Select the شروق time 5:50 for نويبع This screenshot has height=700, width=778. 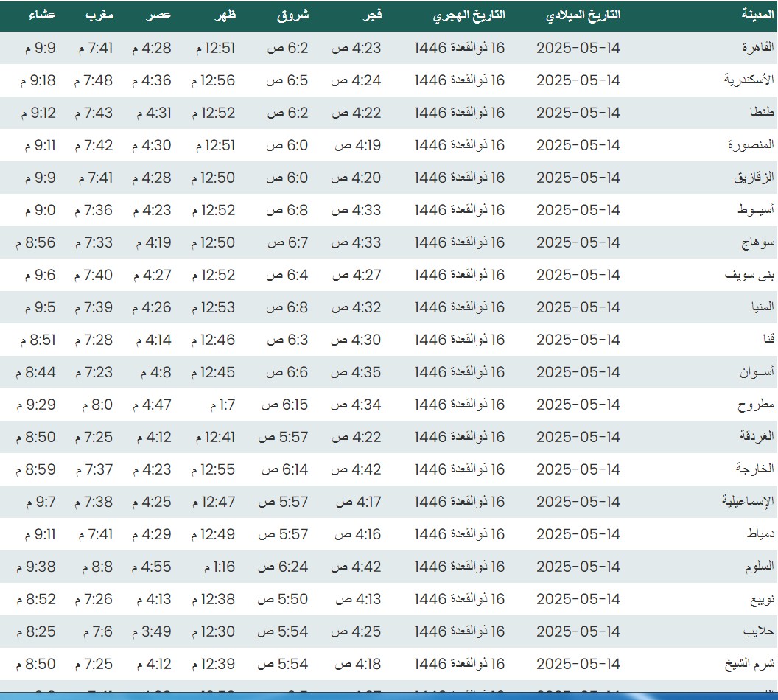pos(283,599)
